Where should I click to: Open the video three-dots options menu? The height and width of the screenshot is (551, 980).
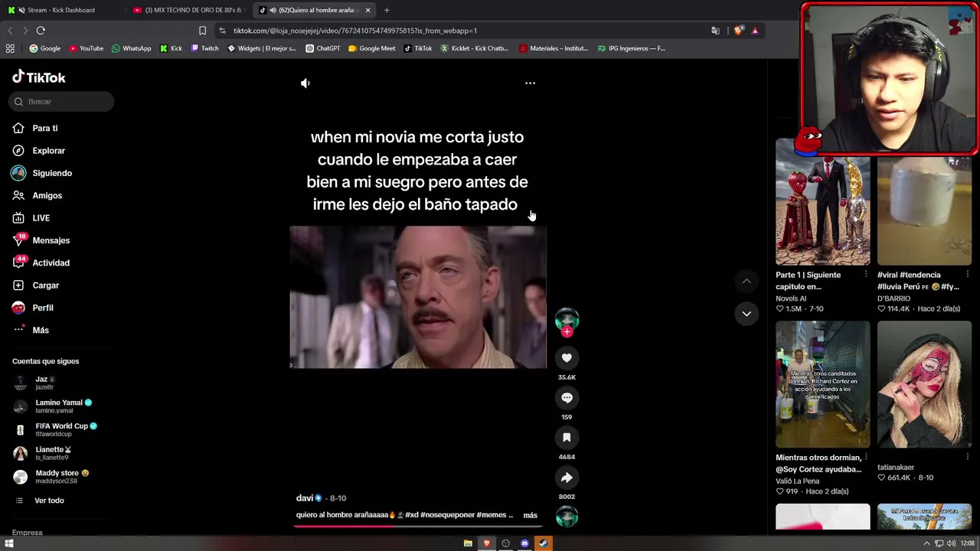(530, 83)
